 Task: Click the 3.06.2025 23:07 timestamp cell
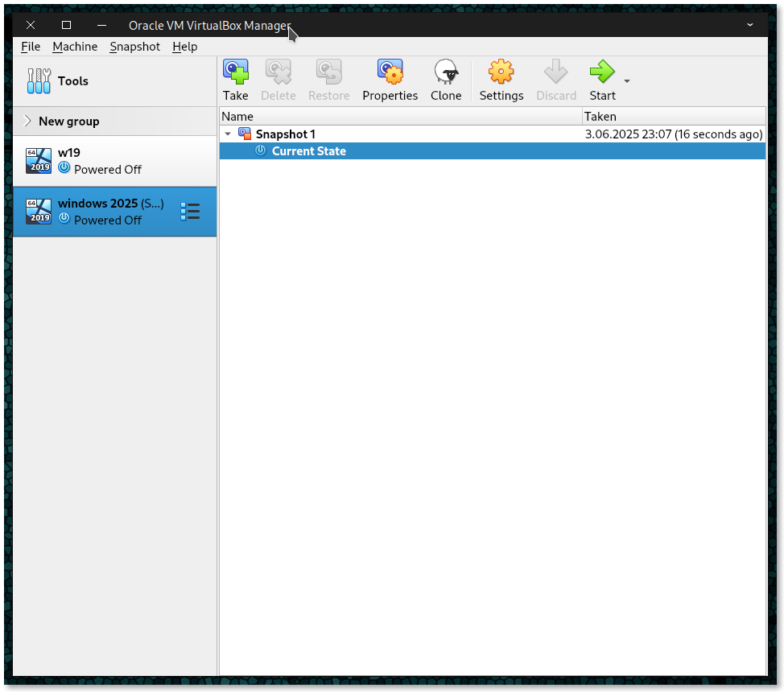pos(674,134)
